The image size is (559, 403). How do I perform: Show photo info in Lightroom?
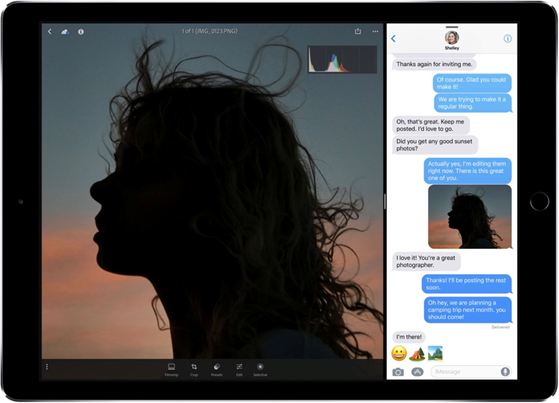pyautogui.click(x=81, y=32)
